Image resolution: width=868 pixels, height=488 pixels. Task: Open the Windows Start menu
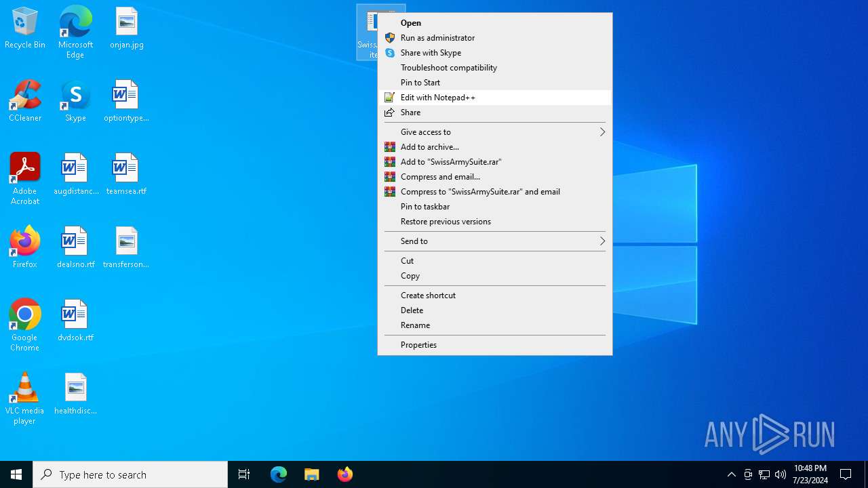coord(16,474)
